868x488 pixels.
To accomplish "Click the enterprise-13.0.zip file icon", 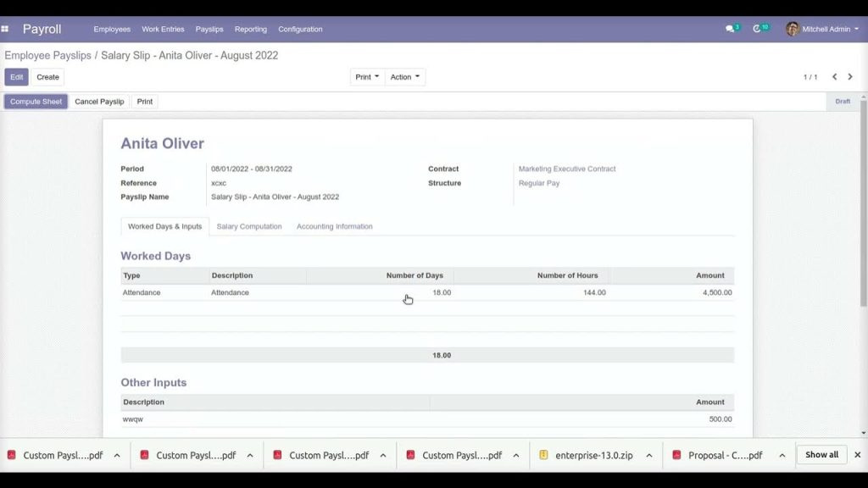I will pos(544,455).
